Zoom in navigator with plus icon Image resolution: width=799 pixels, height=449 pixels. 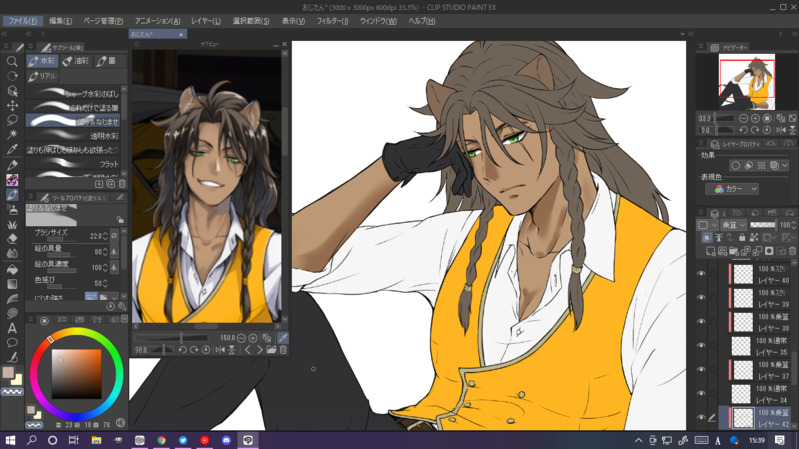pyautogui.click(x=755, y=118)
